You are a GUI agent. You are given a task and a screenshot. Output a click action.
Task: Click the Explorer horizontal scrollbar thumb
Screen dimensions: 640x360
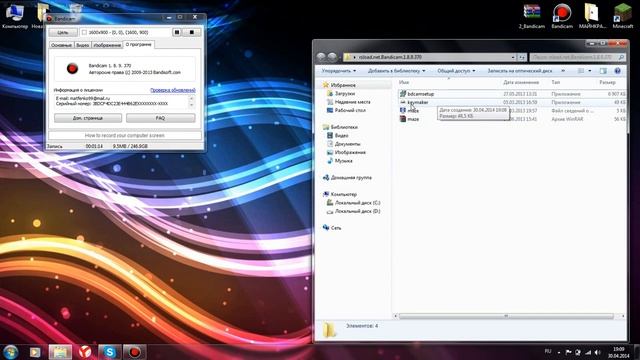(x=506, y=316)
